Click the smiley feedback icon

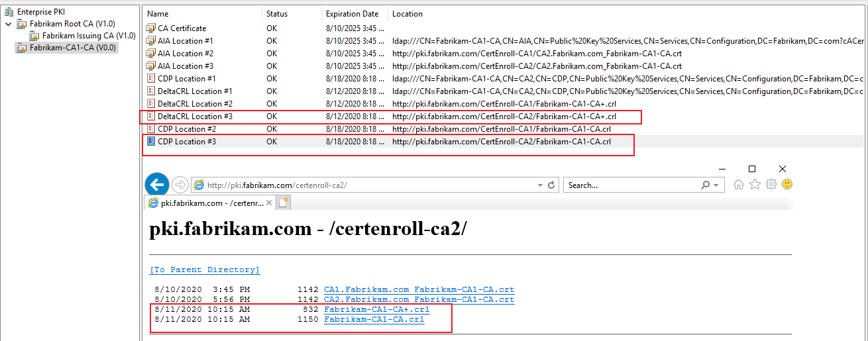pyautogui.click(x=787, y=185)
